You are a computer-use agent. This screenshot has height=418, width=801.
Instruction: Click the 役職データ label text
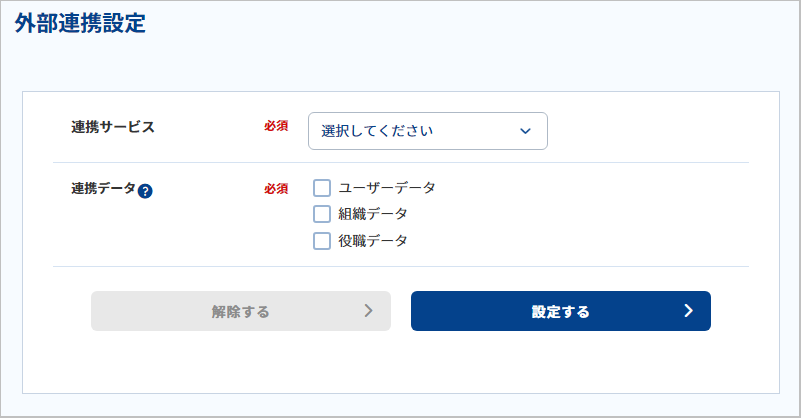click(373, 241)
